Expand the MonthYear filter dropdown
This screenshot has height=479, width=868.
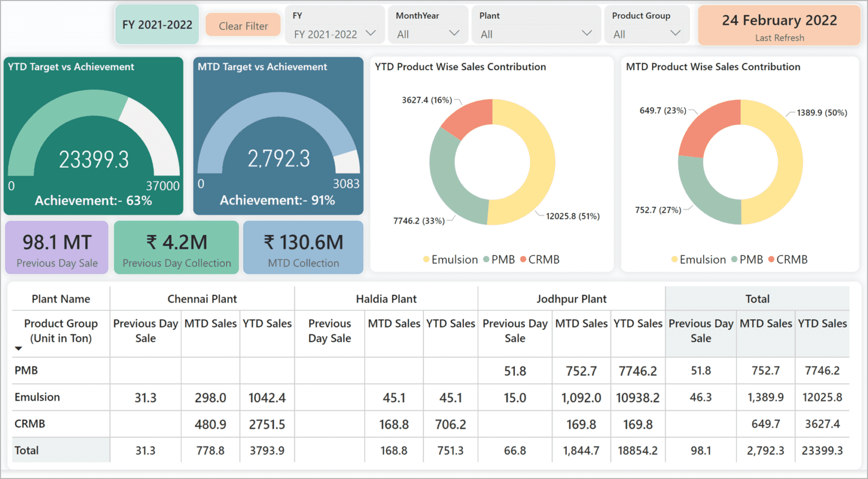point(455,33)
